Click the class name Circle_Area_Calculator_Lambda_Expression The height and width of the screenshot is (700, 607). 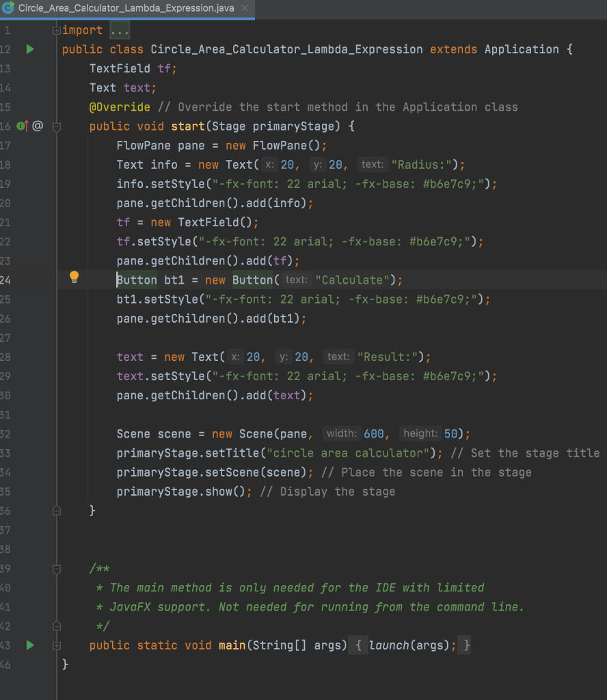(286, 49)
